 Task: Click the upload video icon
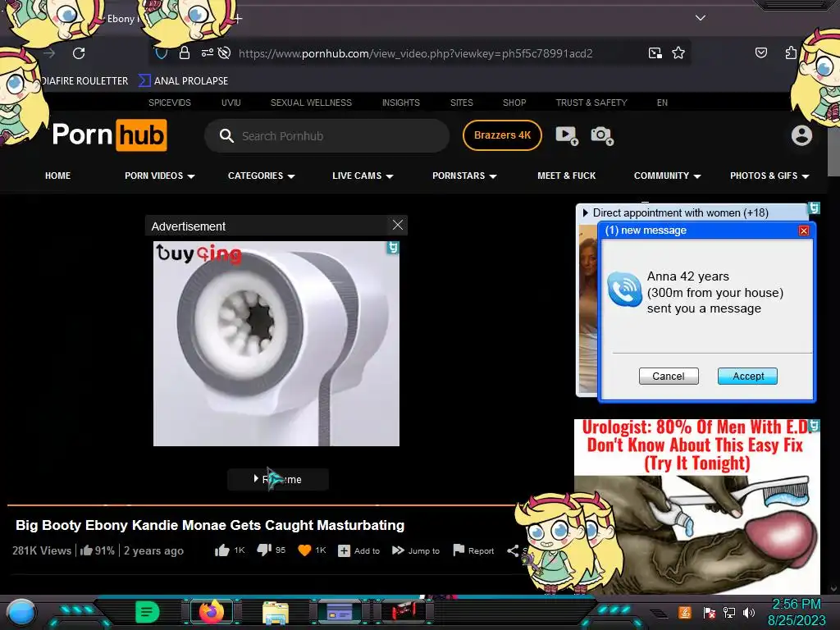click(x=566, y=135)
